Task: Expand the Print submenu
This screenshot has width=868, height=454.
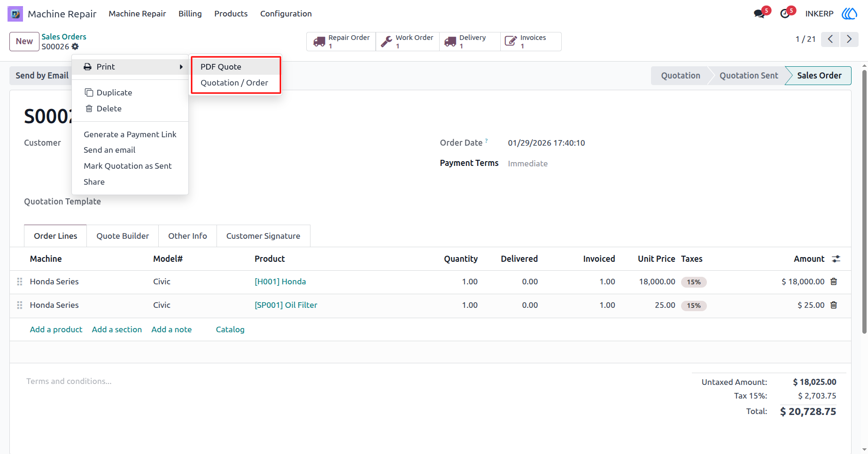Action: pos(130,67)
